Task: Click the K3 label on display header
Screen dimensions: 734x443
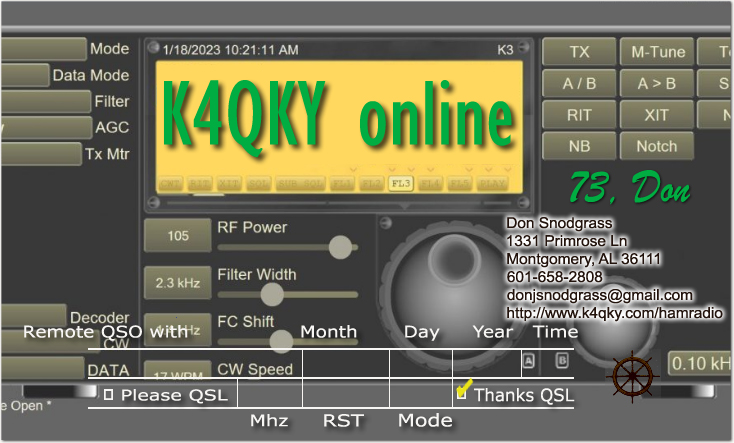Action: (x=505, y=50)
